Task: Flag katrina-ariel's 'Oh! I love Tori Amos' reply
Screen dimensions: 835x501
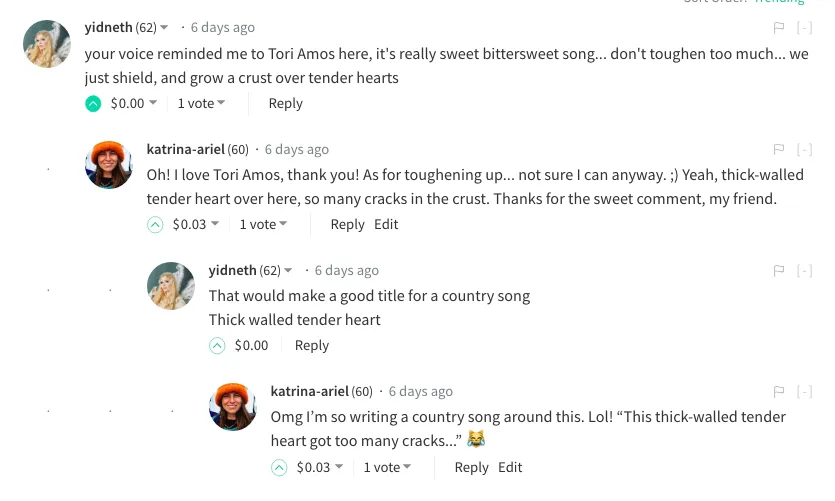Action: 779,149
